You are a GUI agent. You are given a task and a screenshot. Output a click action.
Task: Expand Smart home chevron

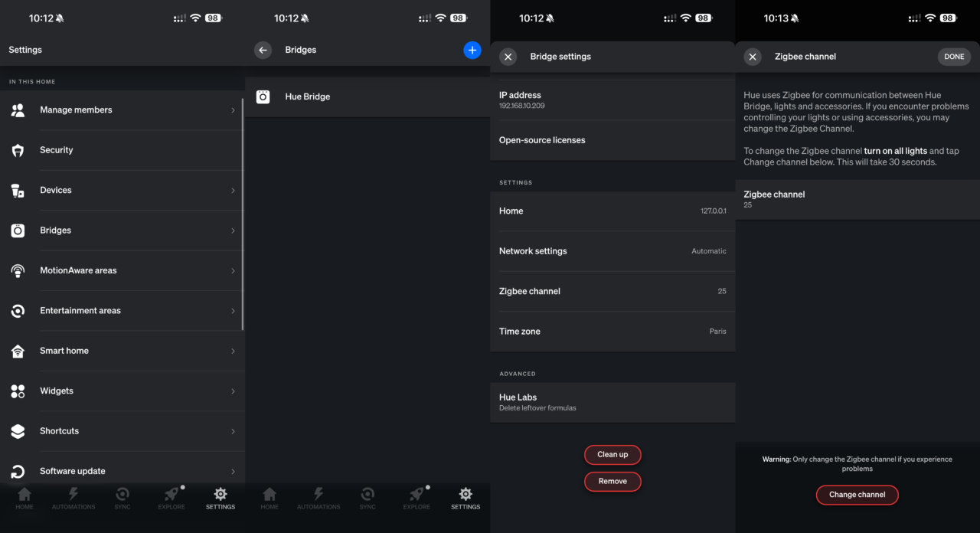pyautogui.click(x=233, y=351)
